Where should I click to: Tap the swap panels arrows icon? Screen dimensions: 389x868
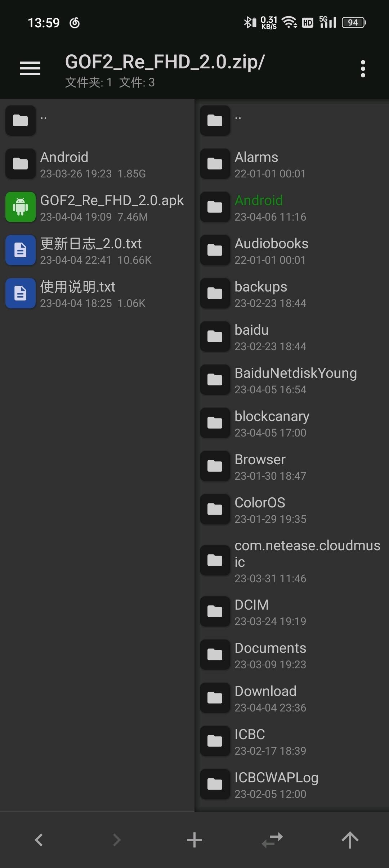[x=272, y=840]
